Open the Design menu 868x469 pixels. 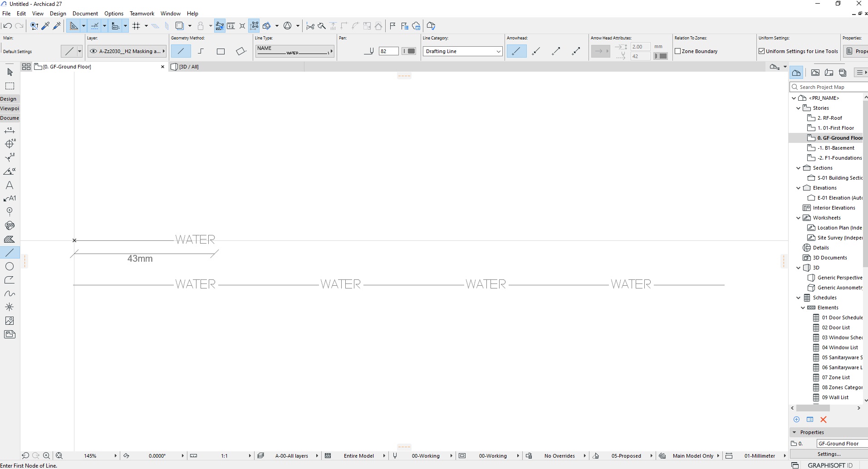point(58,14)
